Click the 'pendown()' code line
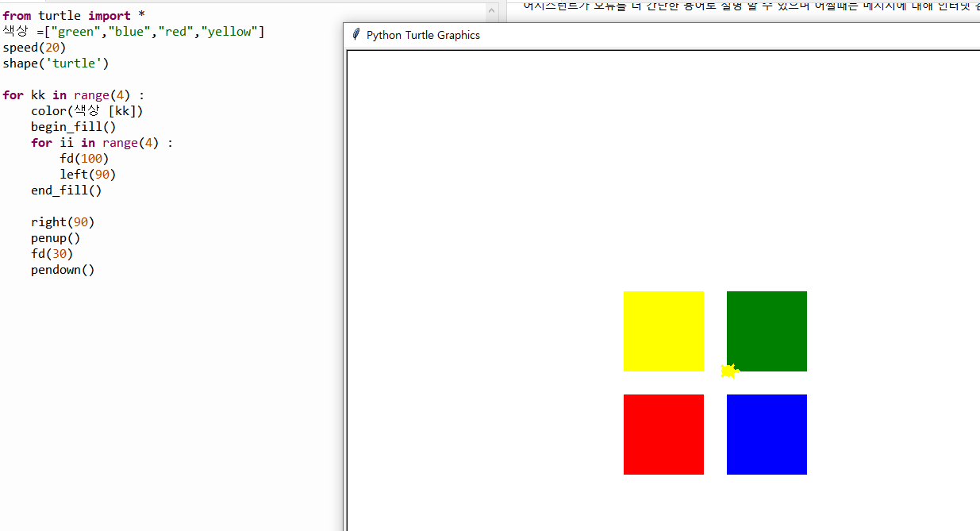Image resolution: width=980 pixels, height=531 pixels. tap(63, 270)
